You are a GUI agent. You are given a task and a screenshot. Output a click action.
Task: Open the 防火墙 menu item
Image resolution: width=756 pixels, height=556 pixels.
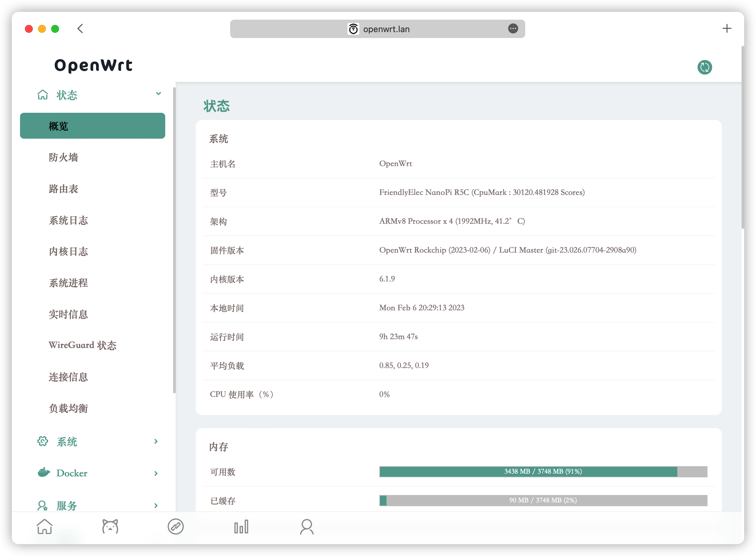click(63, 157)
